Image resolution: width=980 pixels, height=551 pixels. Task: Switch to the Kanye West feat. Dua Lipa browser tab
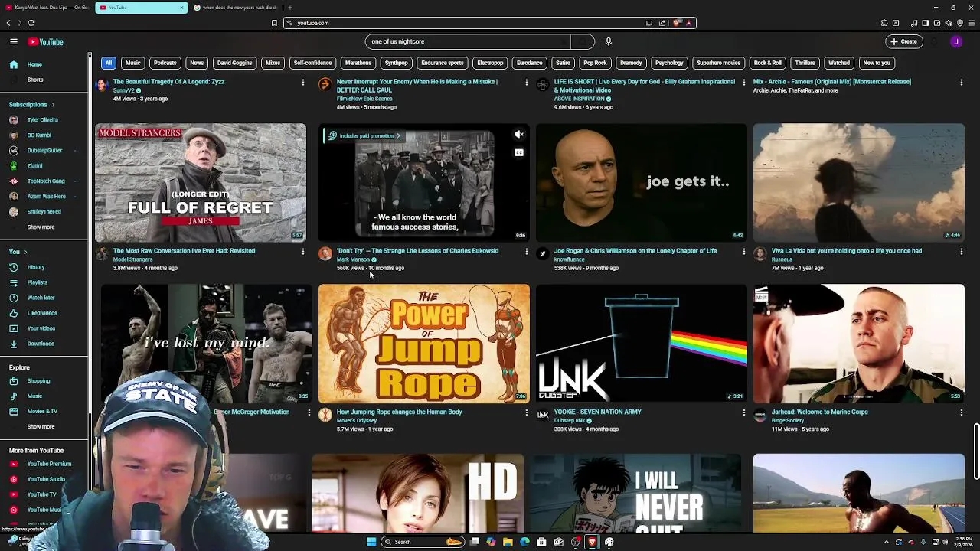coord(46,8)
